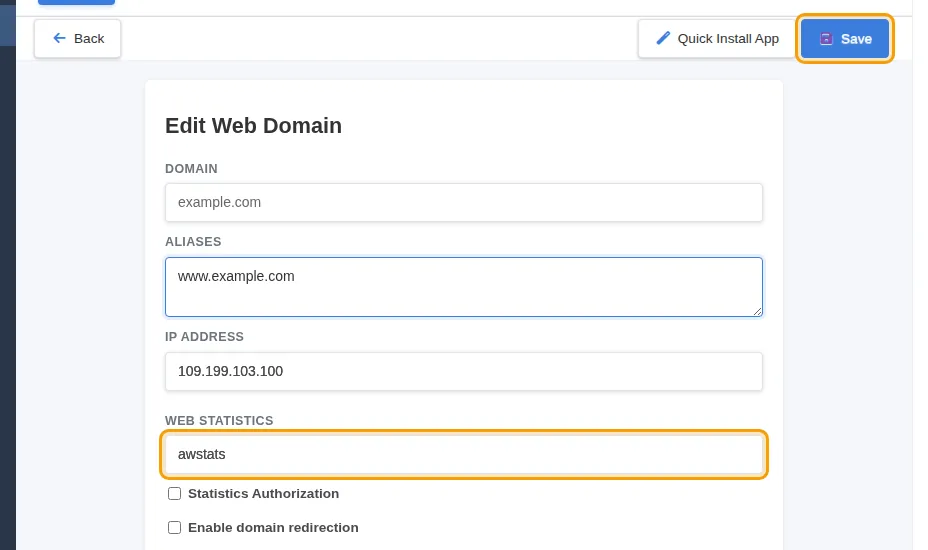Click the Quick Install pencil icon
The height and width of the screenshot is (550, 928).
(663, 38)
